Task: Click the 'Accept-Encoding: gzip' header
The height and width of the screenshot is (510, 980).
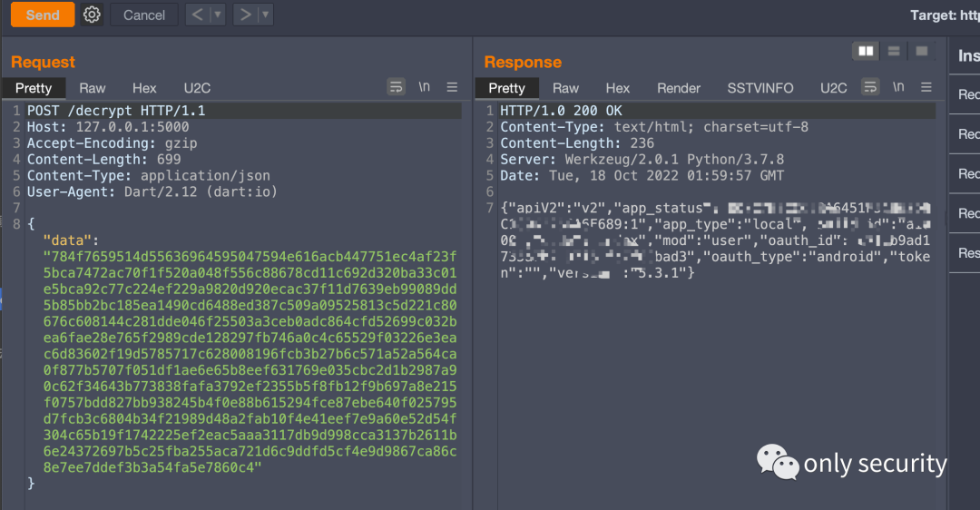Action: pos(112,143)
